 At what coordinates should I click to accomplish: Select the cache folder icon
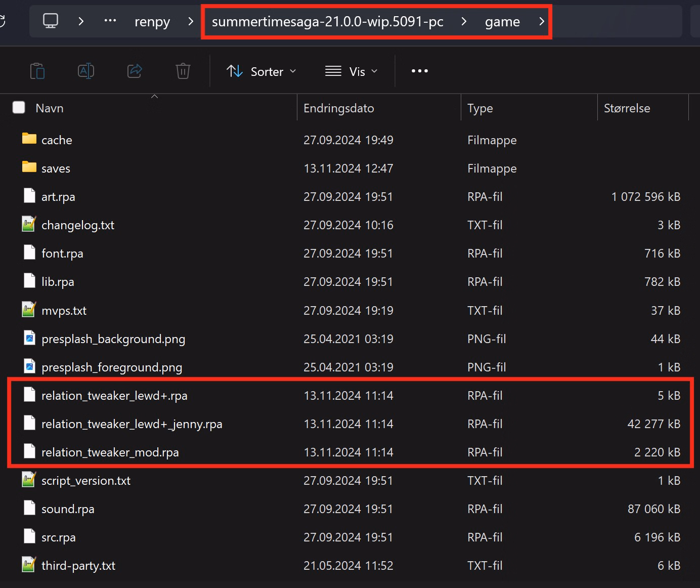[x=29, y=139]
